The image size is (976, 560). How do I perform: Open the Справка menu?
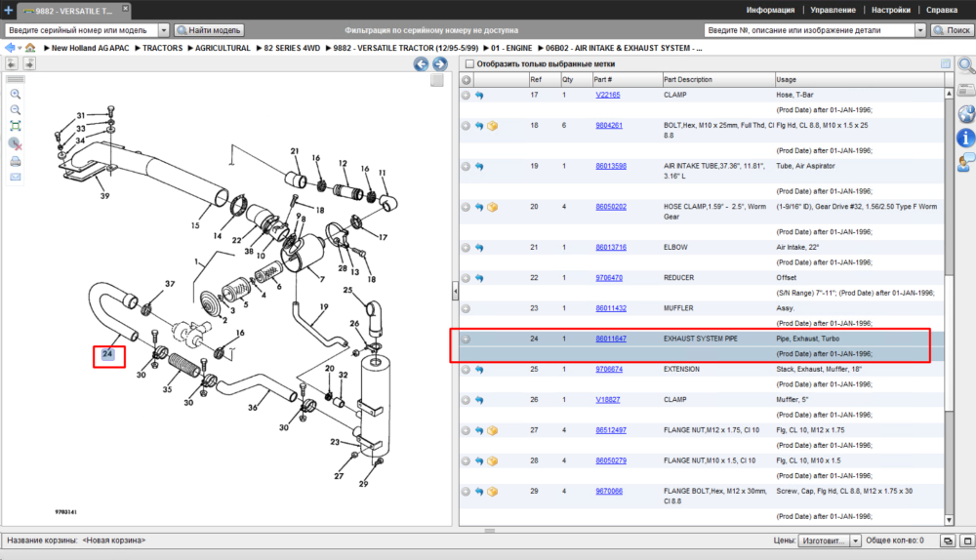[941, 10]
